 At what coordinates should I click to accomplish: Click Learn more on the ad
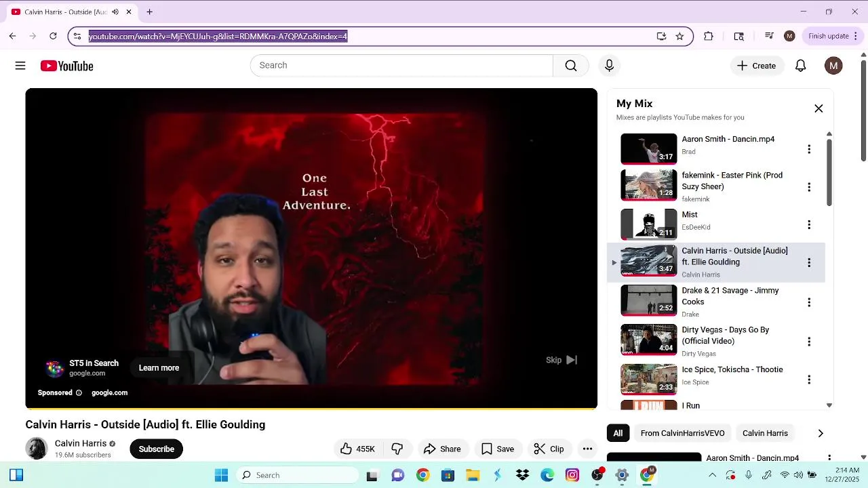coord(159,368)
